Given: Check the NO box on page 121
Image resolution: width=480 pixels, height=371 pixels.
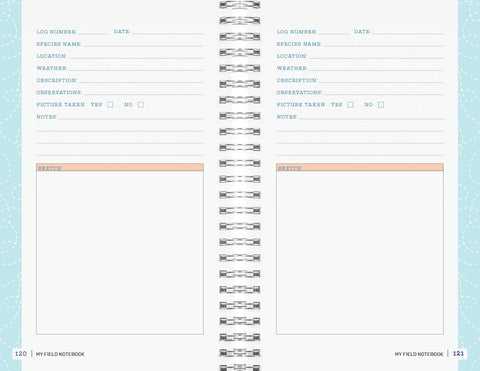Looking at the screenshot, I should 381,105.
